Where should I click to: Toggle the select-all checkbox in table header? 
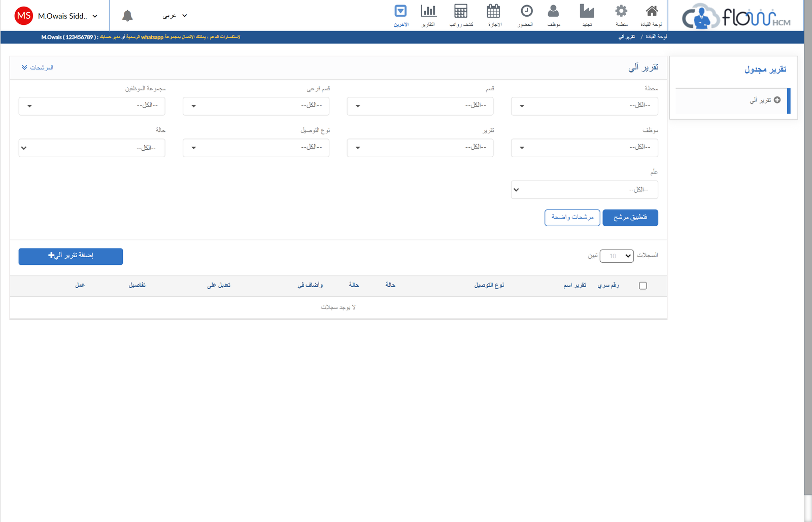coord(643,286)
